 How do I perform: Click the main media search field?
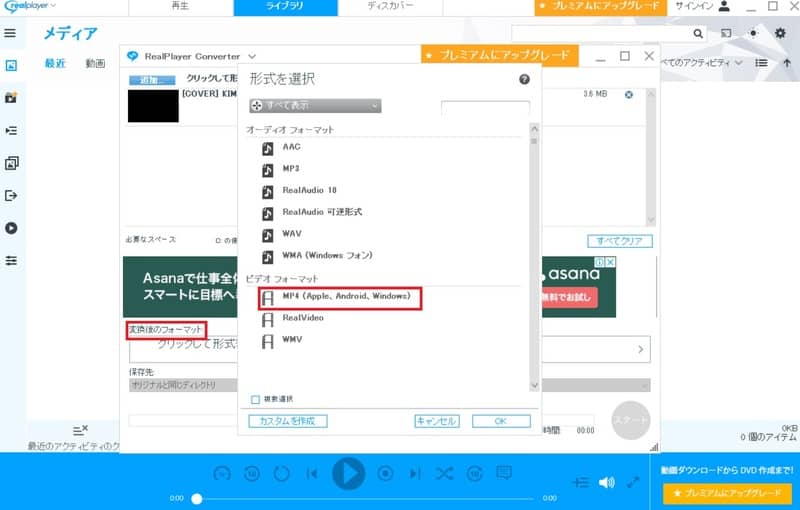pos(602,34)
